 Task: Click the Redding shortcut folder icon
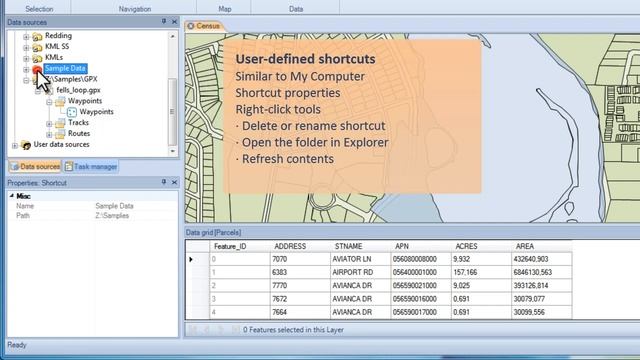(x=37, y=37)
